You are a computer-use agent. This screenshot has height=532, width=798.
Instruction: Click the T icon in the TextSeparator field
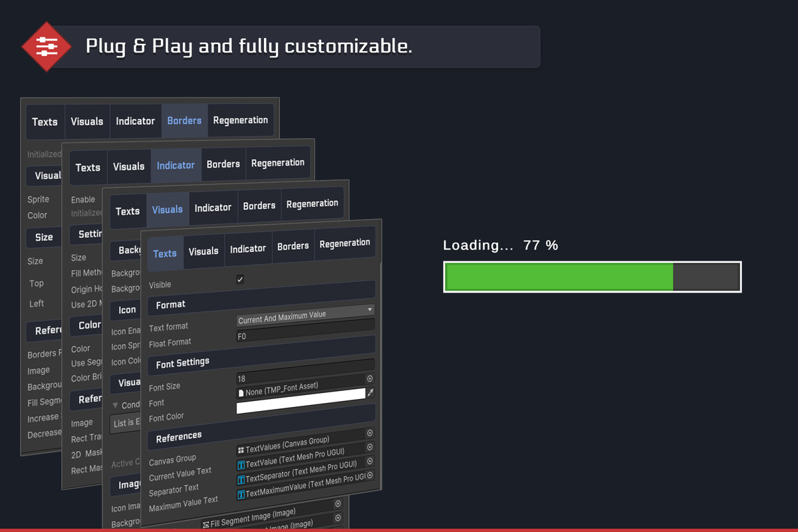241,479
